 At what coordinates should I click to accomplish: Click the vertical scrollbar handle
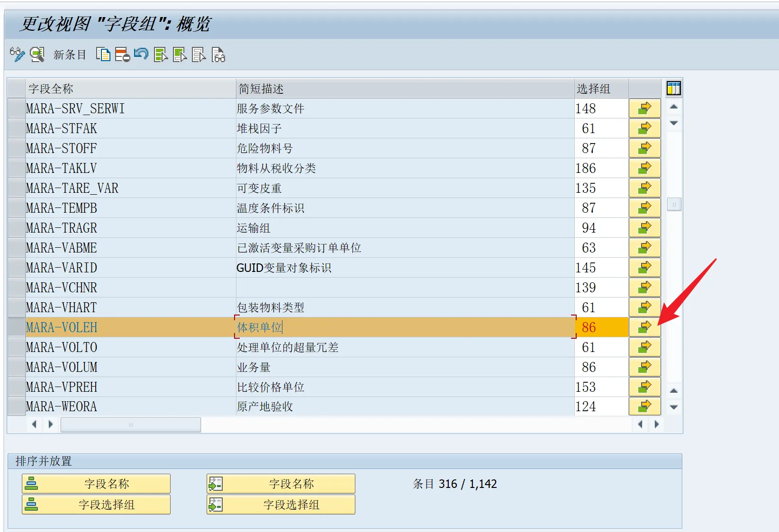[674, 205]
